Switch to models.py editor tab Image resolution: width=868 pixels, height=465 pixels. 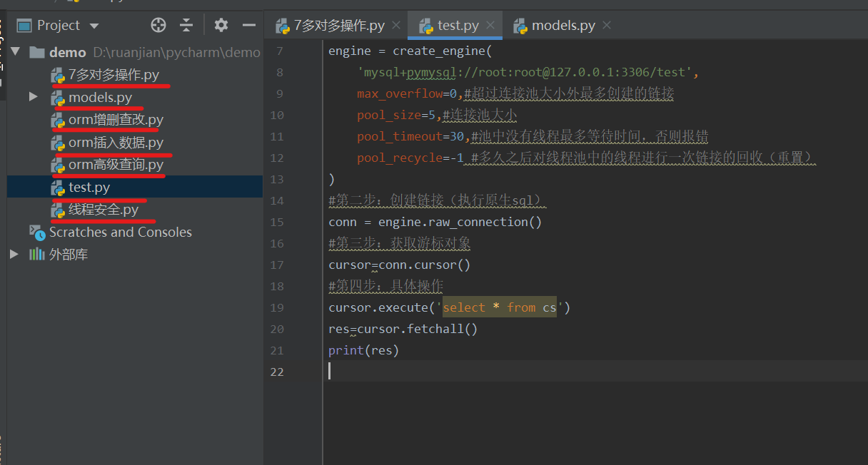563,26
